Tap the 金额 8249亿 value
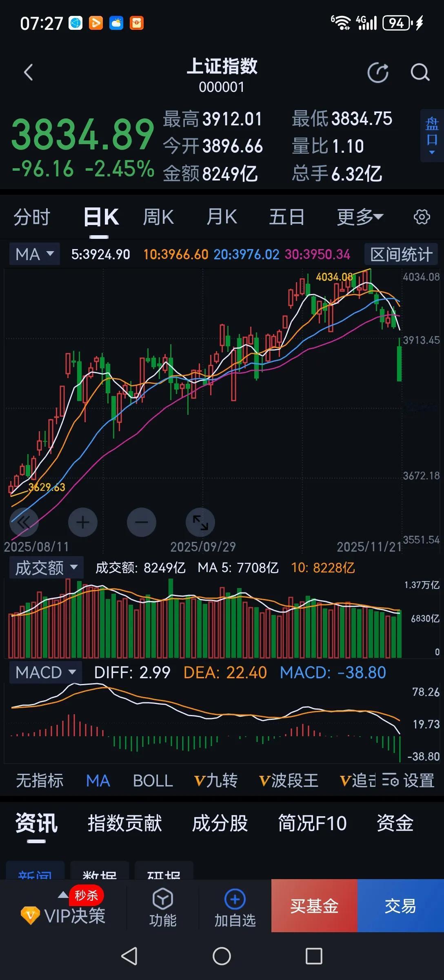Viewport: 444px width, 980px height. pyautogui.click(x=230, y=174)
